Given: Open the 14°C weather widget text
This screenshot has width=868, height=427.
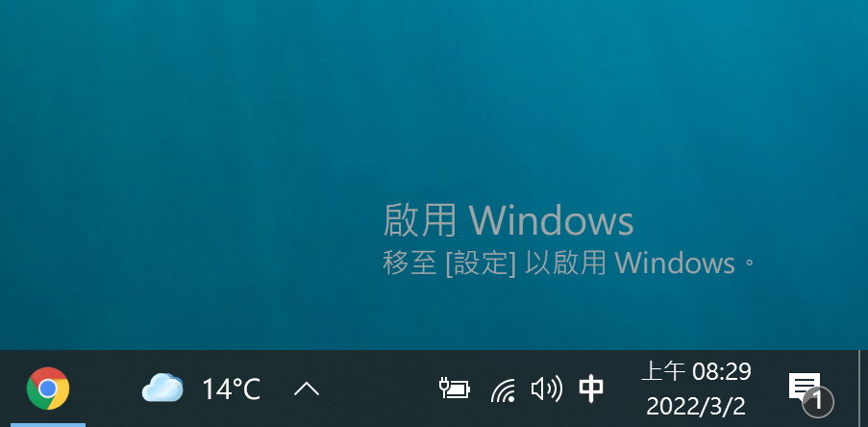Looking at the screenshot, I should [x=231, y=389].
